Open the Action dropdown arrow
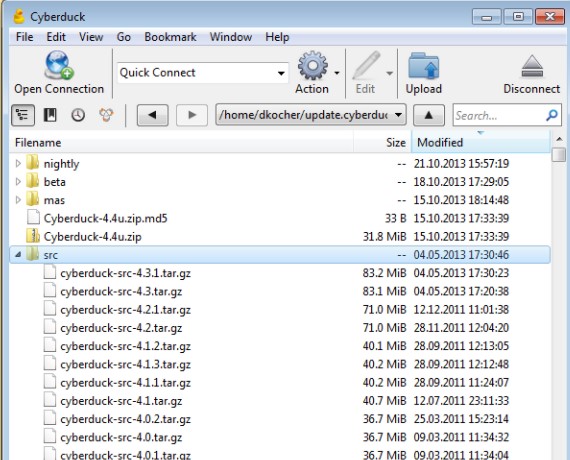 tap(337, 73)
